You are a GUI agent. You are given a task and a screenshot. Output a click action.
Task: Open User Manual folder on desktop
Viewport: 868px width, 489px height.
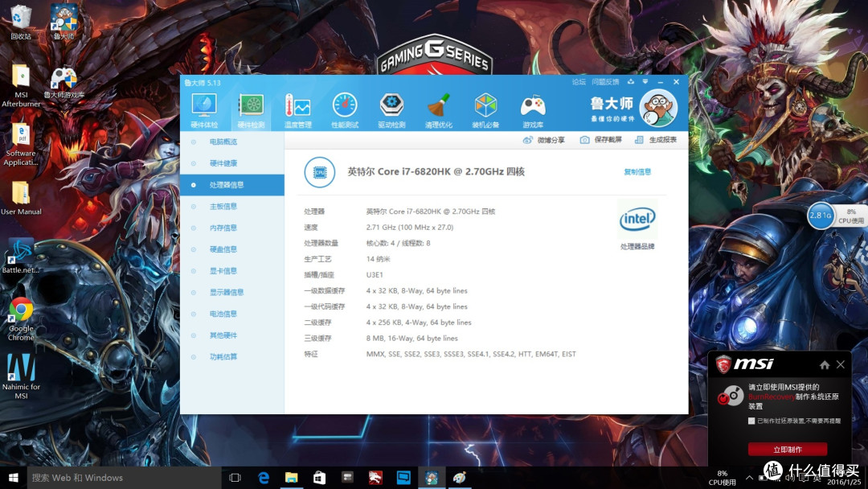point(21,199)
